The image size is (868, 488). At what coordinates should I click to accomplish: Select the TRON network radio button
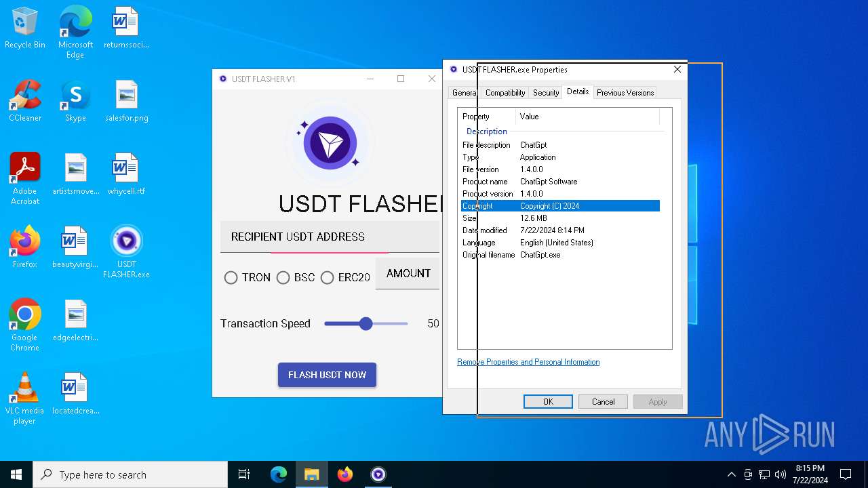point(231,278)
